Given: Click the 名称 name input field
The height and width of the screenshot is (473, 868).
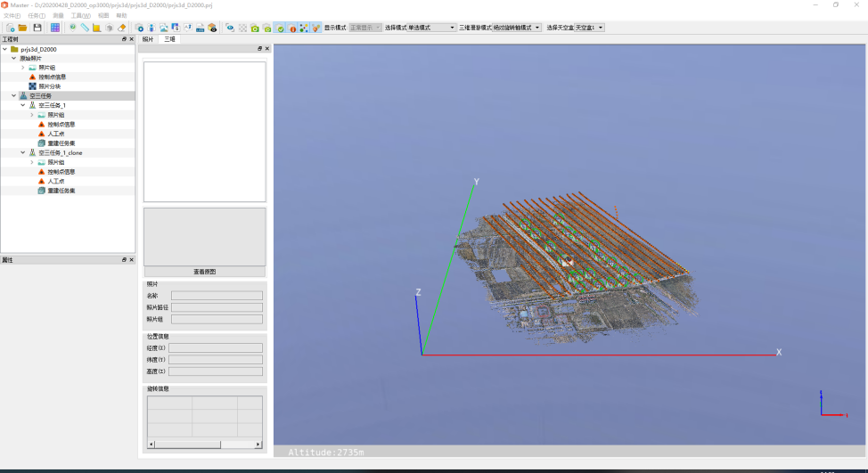Looking at the screenshot, I should click(x=217, y=296).
